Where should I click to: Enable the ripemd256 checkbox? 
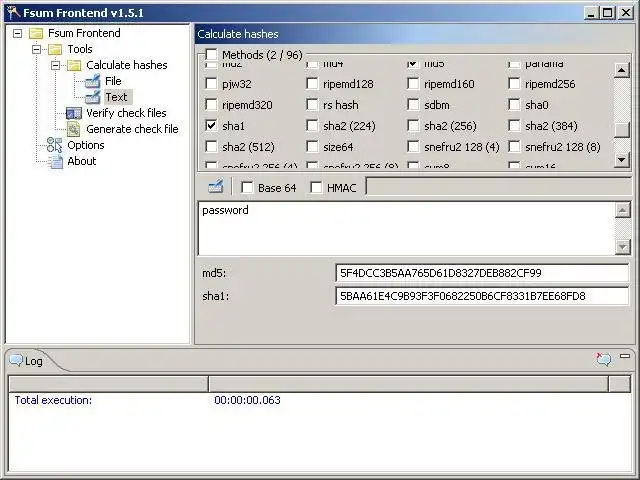(514, 84)
